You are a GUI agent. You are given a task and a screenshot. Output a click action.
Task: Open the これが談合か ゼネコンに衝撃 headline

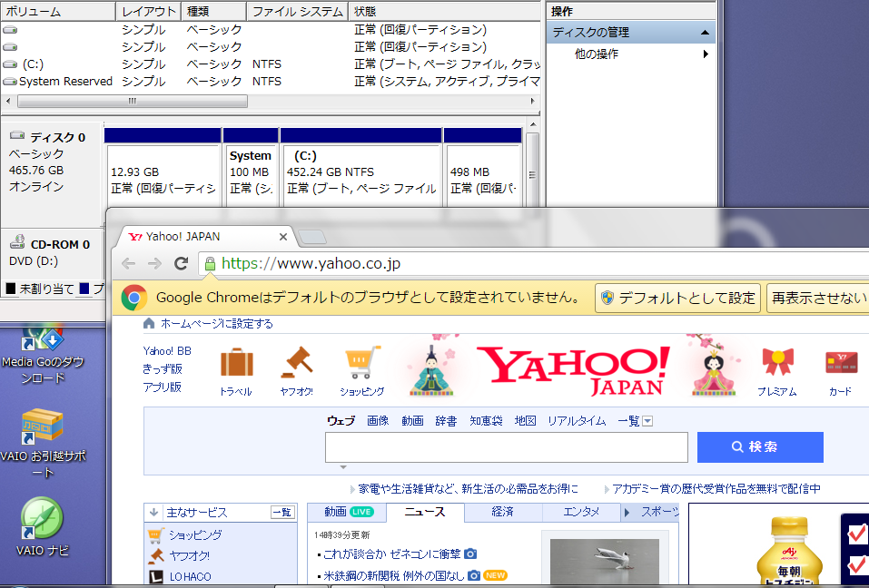(x=392, y=554)
